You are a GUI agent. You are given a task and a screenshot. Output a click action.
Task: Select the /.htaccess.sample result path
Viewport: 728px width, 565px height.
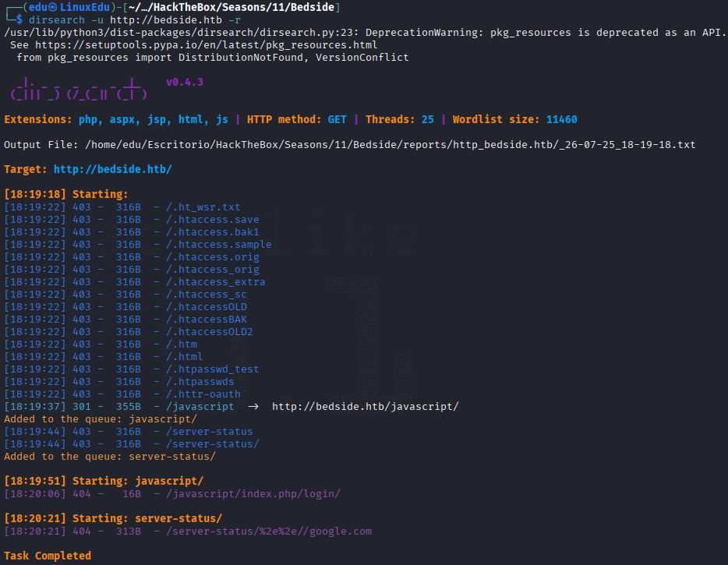[x=219, y=245]
